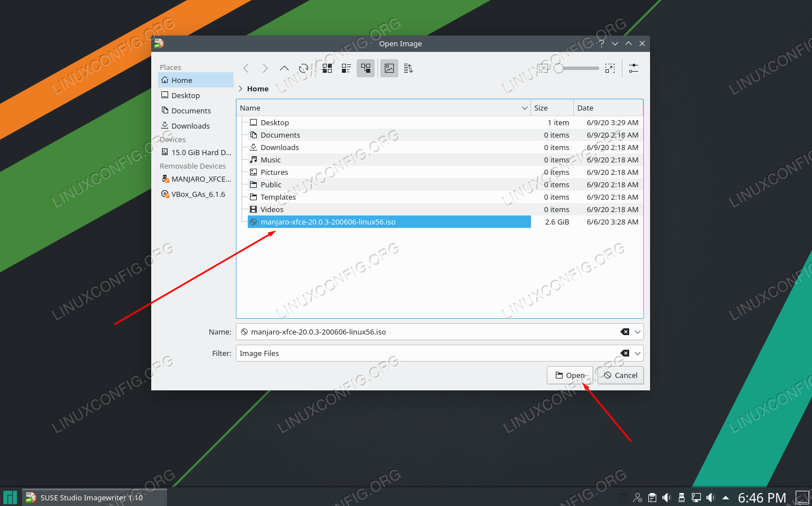Screen dimensions: 812x506
Task: Select Downloads in the Places panel
Action: point(196,126)
